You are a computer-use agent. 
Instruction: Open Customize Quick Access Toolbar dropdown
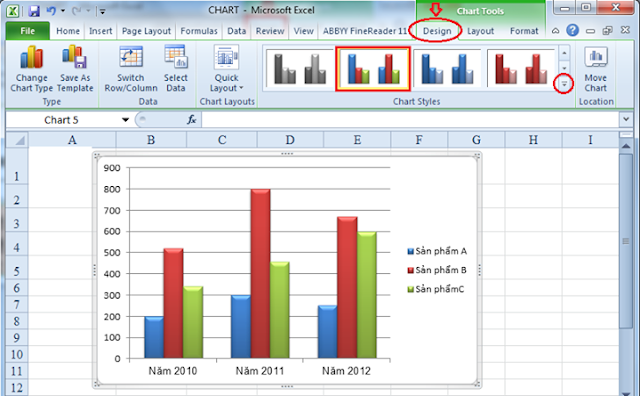(x=102, y=11)
